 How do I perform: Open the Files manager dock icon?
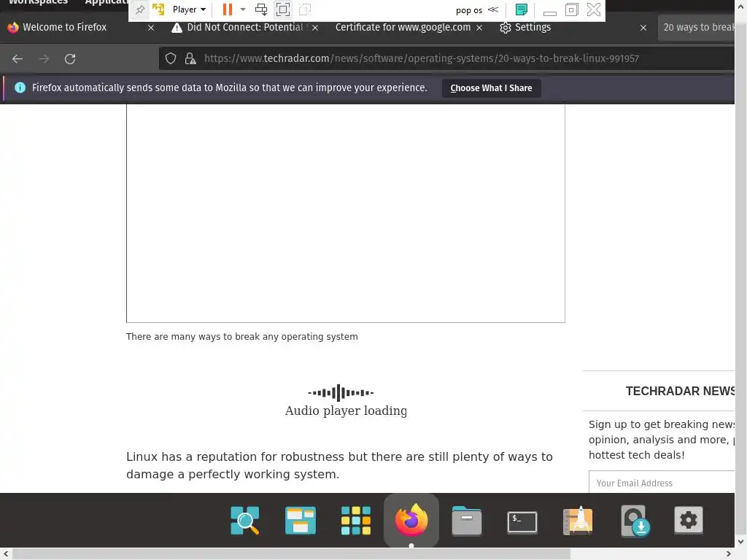pyautogui.click(x=467, y=521)
